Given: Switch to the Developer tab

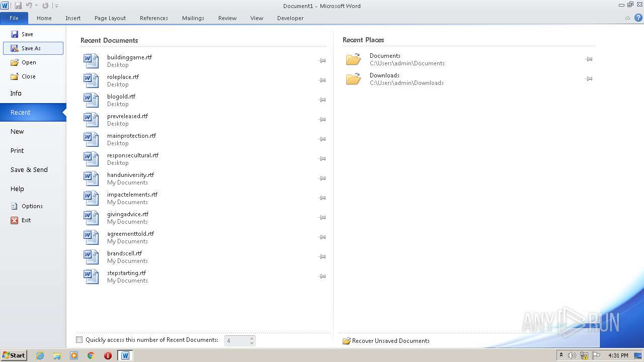Looking at the screenshot, I should click(x=290, y=18).
